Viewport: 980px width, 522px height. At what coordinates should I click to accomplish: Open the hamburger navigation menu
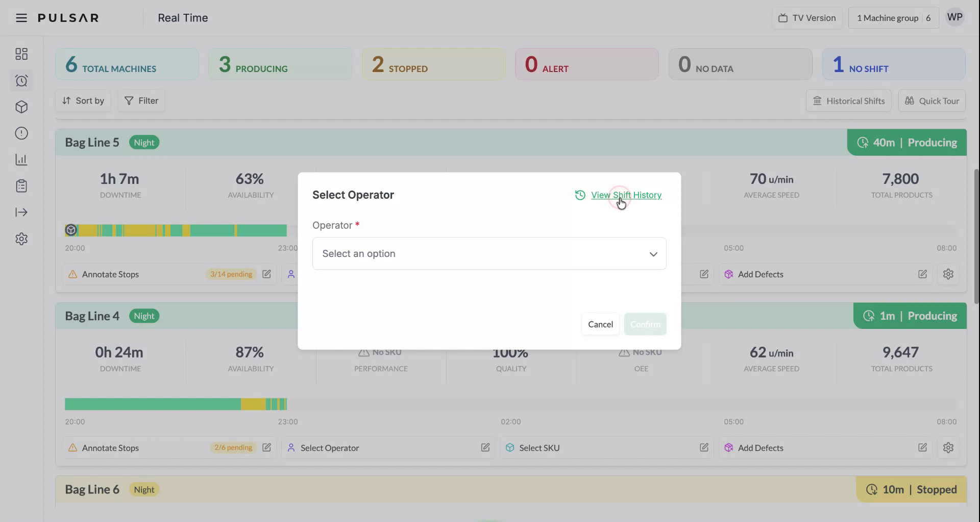(21, 17)
